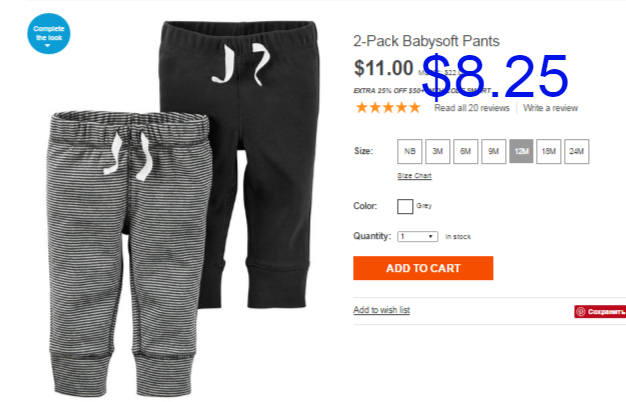Click the Pinterest save button
This screenshot has width=626, height=402.
[x=600, y=312]
